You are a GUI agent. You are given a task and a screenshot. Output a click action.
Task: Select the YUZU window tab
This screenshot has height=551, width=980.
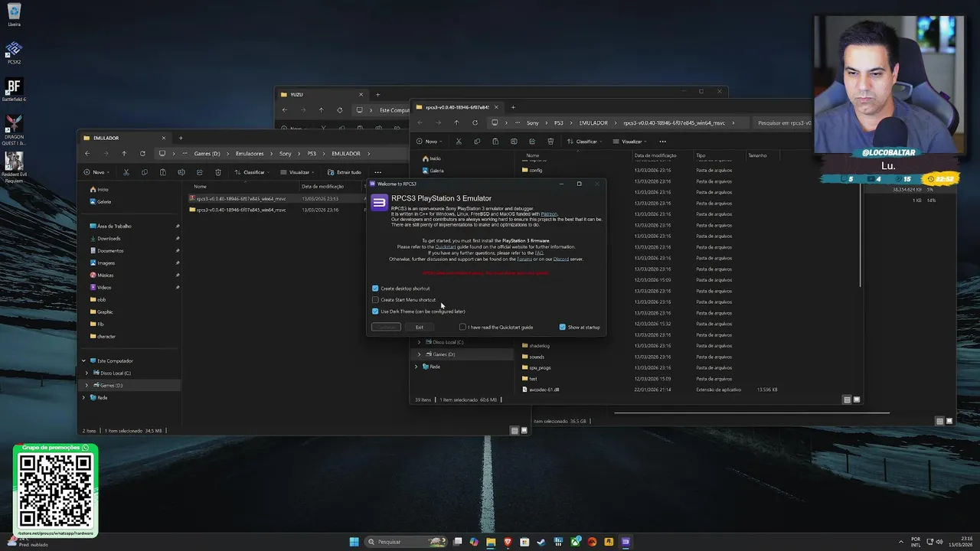pos(322,95)
